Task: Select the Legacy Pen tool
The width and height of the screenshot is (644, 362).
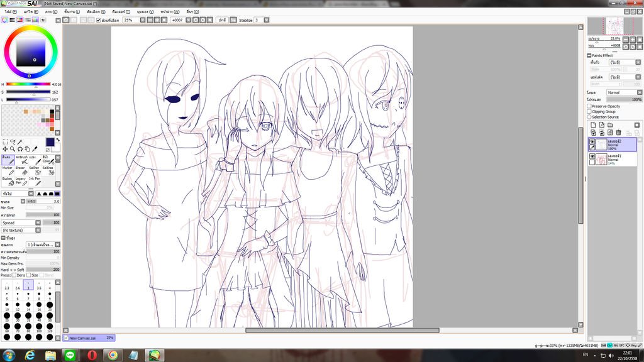Action: coord(22,182)
